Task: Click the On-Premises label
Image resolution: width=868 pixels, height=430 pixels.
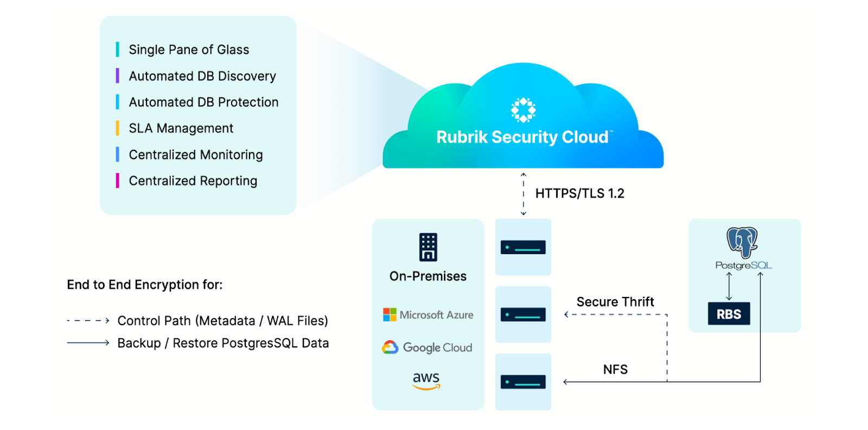Action: 428,276
